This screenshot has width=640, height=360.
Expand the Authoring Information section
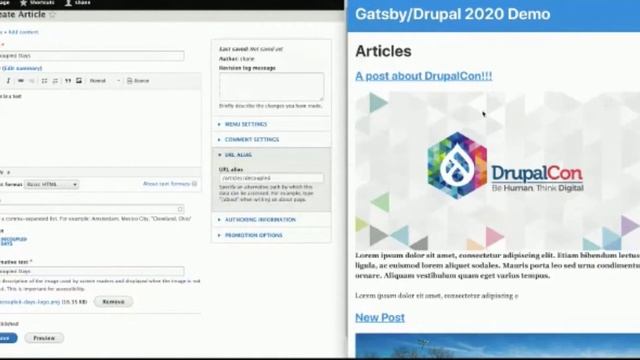[260, 220]
